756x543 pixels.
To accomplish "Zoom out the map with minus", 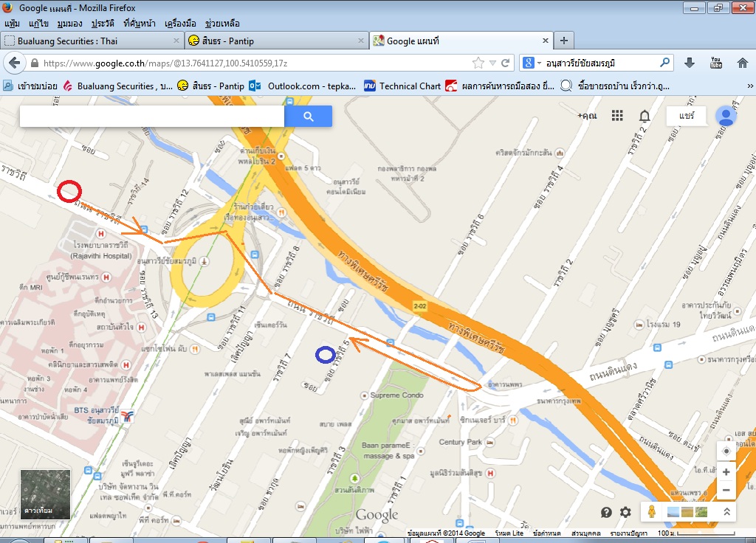I will (726, 491).
